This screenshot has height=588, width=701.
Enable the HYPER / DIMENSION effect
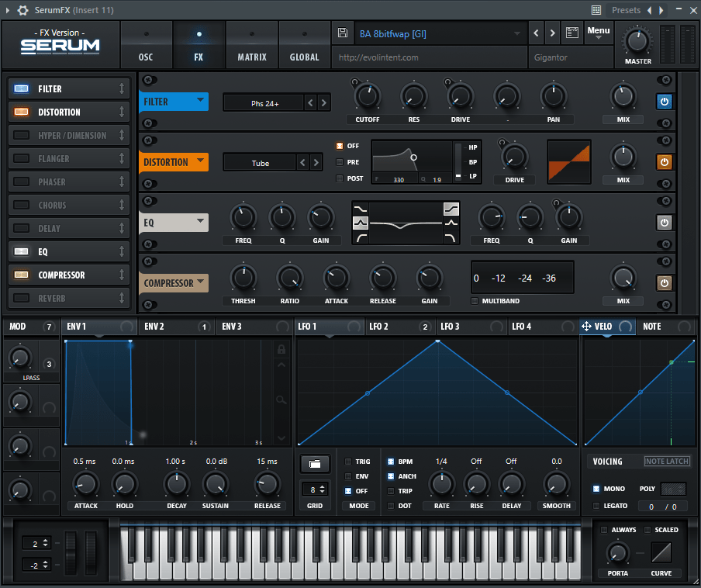coord(22,135)
